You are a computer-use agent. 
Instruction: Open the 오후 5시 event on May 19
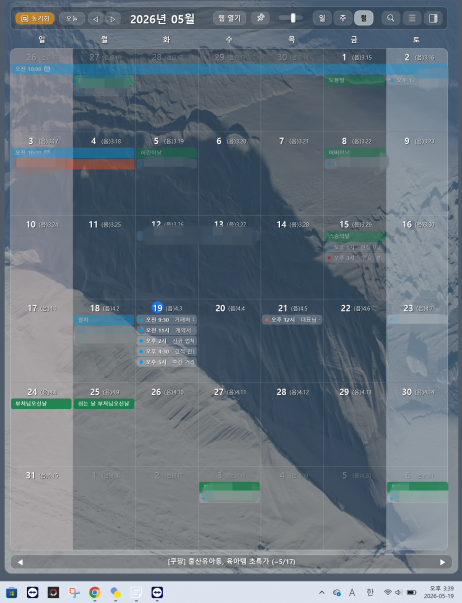167,362
